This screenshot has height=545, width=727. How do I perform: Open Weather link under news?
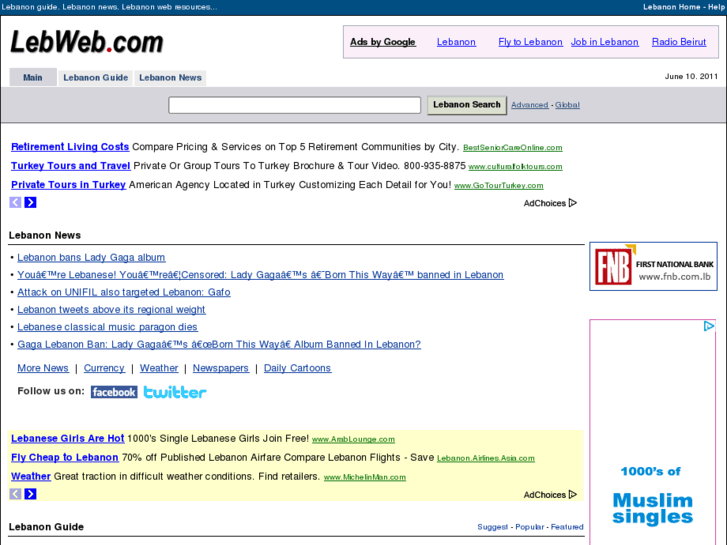[x=159, y=368]
